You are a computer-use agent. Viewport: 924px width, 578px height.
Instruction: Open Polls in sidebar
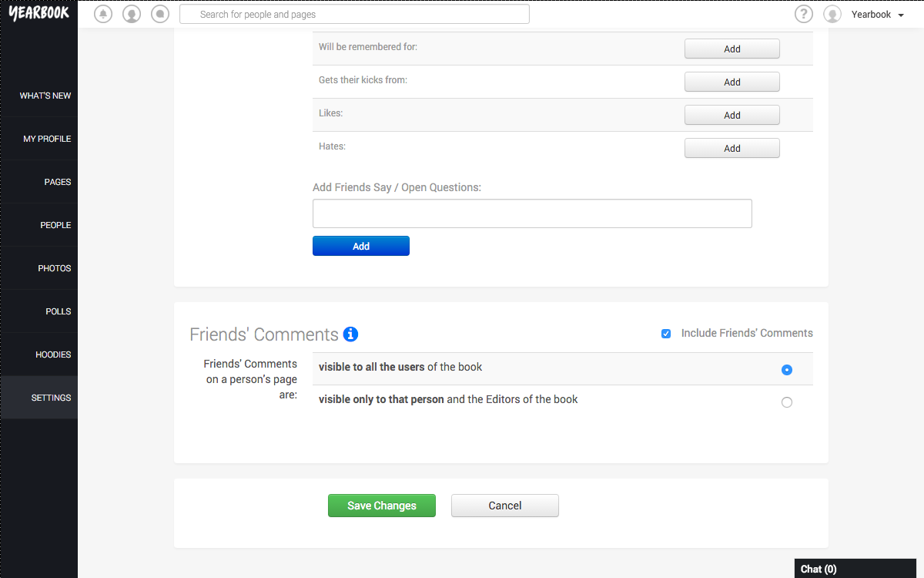click(x=39, y=311)
